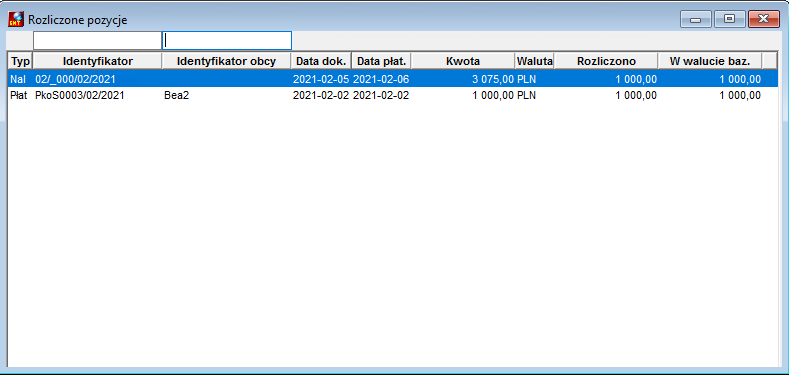Click the Waluta column header
790x376 pixels.
pyautogui.click(x=535, y=61)
